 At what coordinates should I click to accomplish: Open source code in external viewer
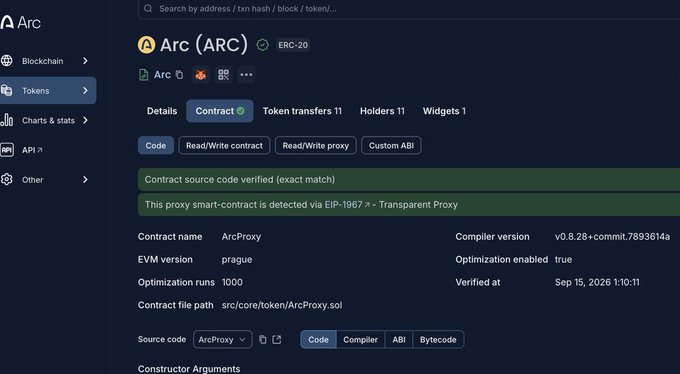point(277,340)
